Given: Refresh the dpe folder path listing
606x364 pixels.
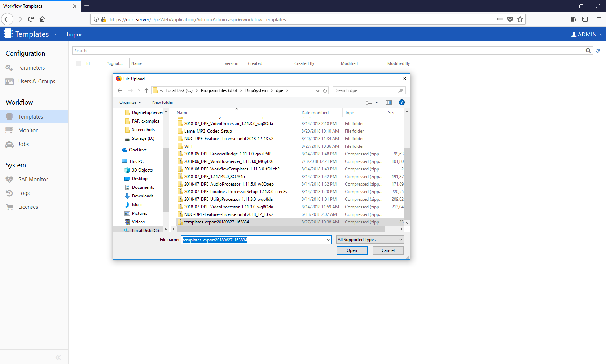Looking at the screenshot, I should tap(325, 90).
